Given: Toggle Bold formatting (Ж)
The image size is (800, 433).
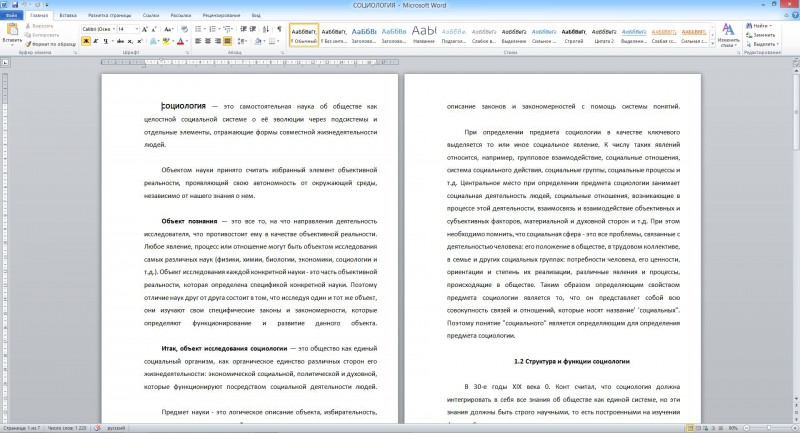Looking at the screenshot, I should point(86,41).
